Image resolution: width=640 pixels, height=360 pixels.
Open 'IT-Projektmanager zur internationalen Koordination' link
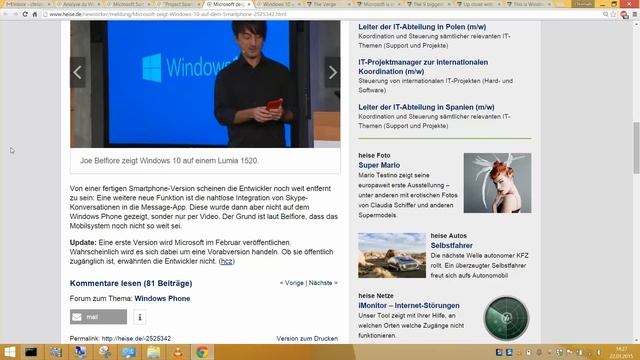[423, 67]
